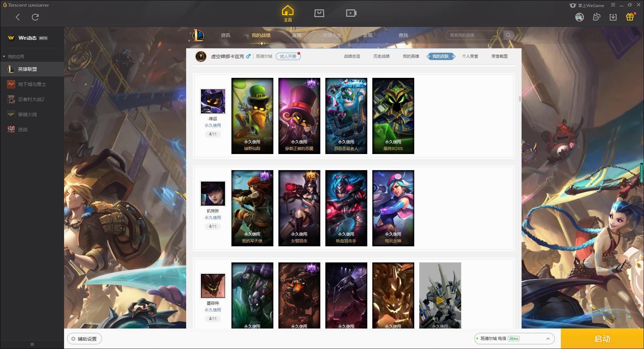Switch to 我的皮肤 sub-tab
Screen dimensions: 644x349
[x=441, y=56]
